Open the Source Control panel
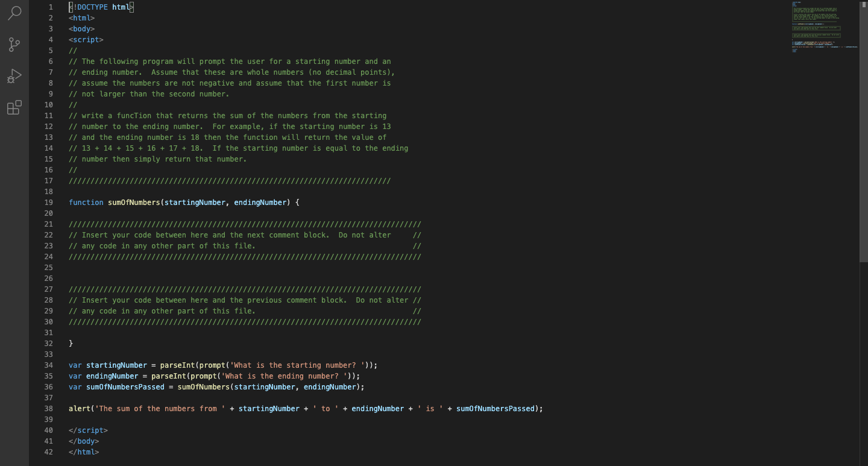The image size is (868, 466). [14, 44]
